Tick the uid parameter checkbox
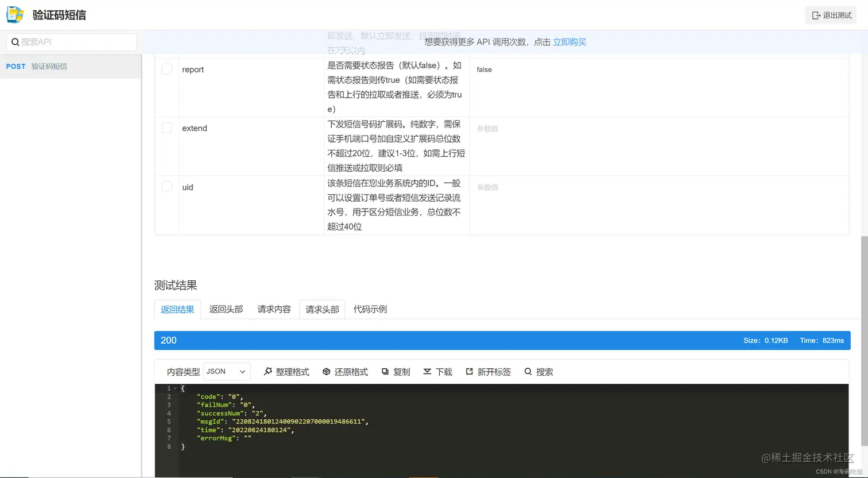 166,186
